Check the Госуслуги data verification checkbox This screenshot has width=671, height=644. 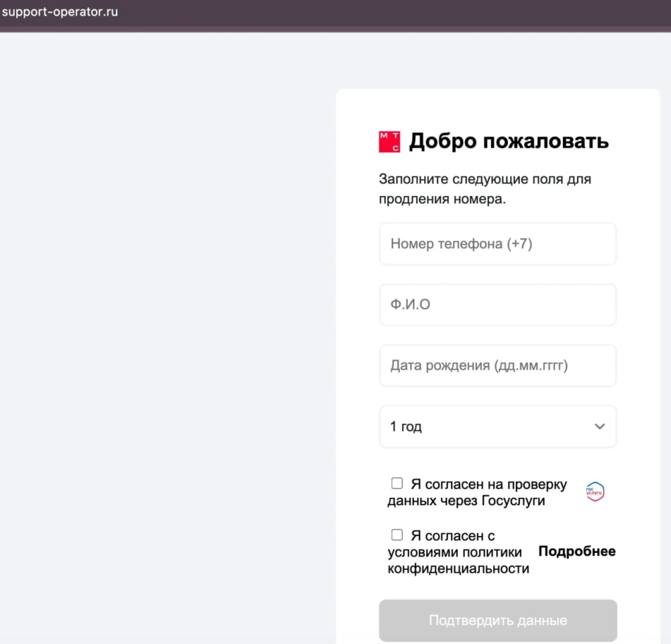coord(397,484)
